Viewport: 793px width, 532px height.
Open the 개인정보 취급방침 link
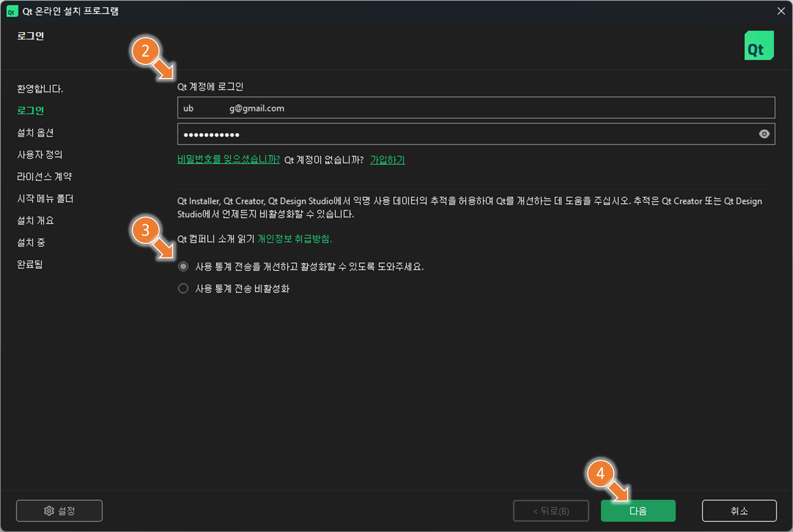point(294,238)
